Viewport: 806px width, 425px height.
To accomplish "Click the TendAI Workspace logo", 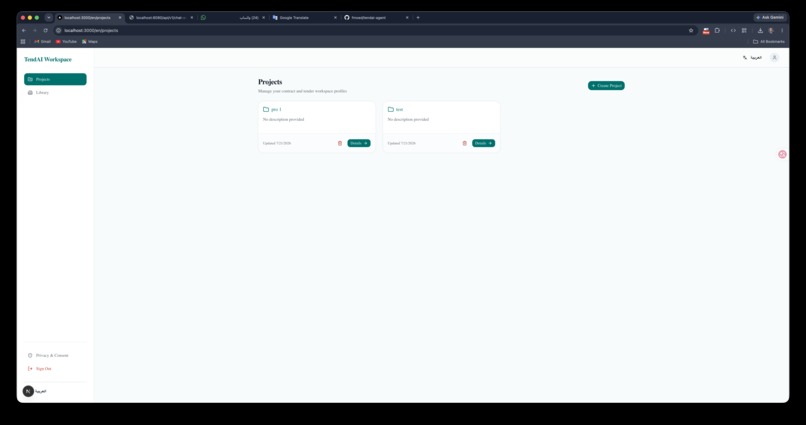I will pyautogui.click(x=48, y=60).
